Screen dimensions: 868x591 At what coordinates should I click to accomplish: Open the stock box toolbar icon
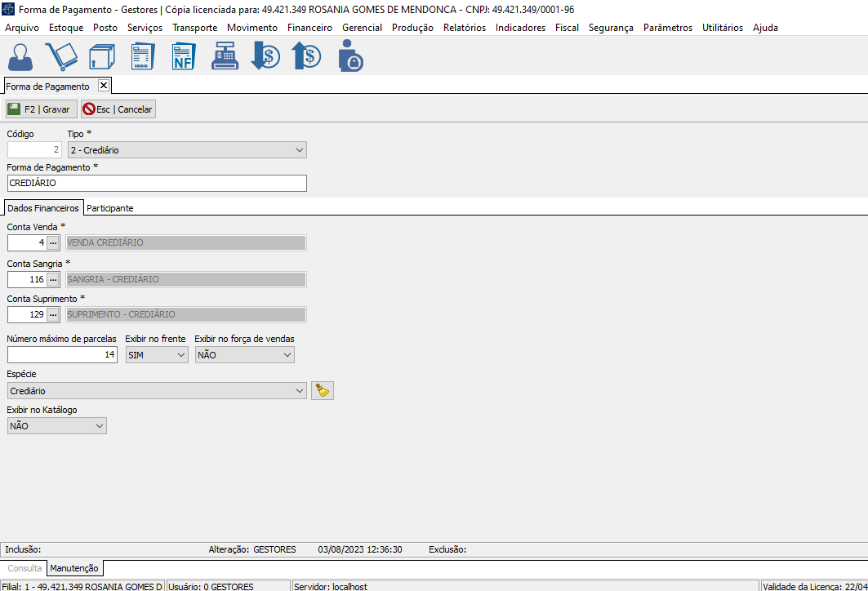click(x=102, y=56)
